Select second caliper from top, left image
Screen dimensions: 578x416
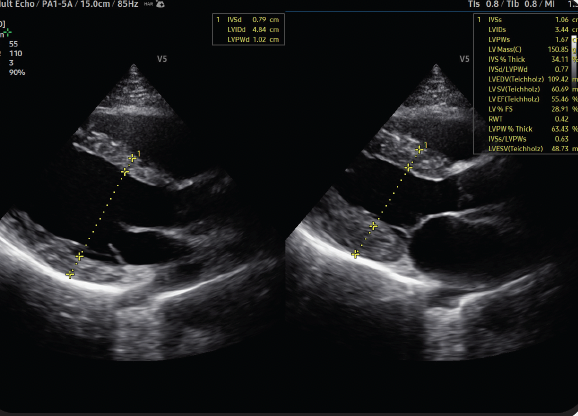(x=125, y=172)
